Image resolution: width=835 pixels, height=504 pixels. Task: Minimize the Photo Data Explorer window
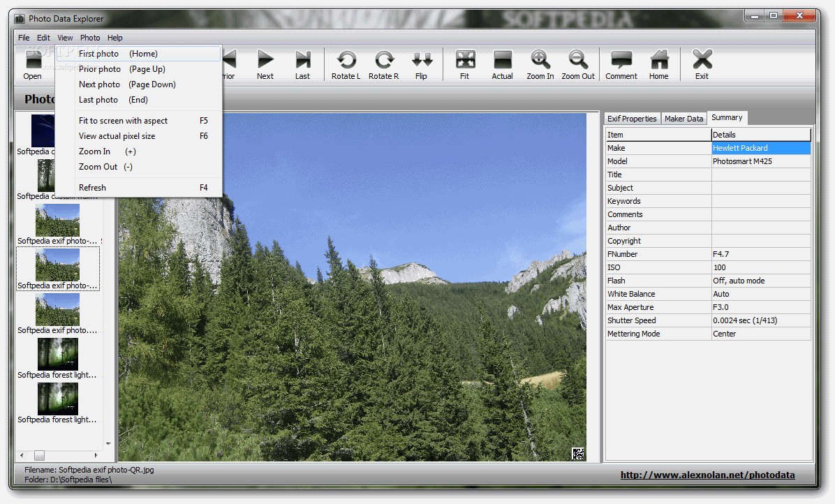coord(755,16)
